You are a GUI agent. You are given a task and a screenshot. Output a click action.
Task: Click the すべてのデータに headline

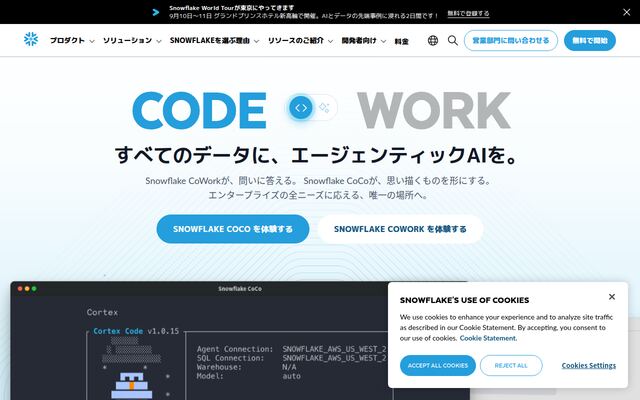tap(317, 156)
